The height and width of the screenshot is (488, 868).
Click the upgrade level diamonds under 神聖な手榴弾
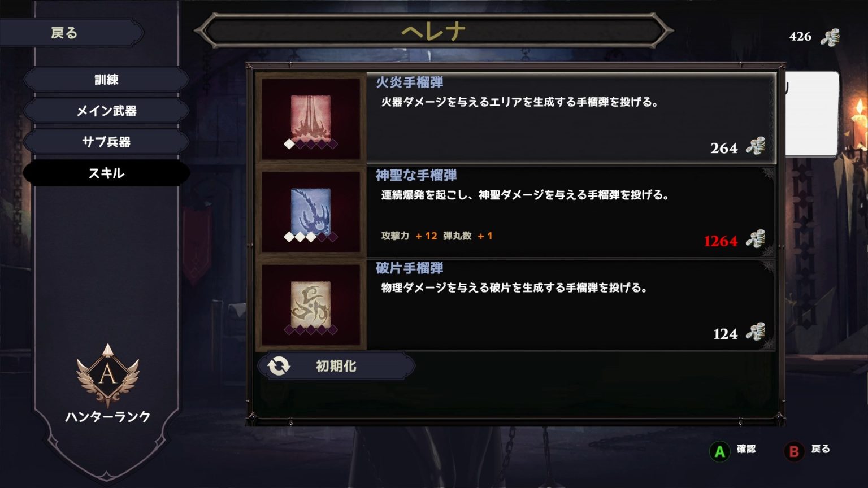click(x=311, y=237)
